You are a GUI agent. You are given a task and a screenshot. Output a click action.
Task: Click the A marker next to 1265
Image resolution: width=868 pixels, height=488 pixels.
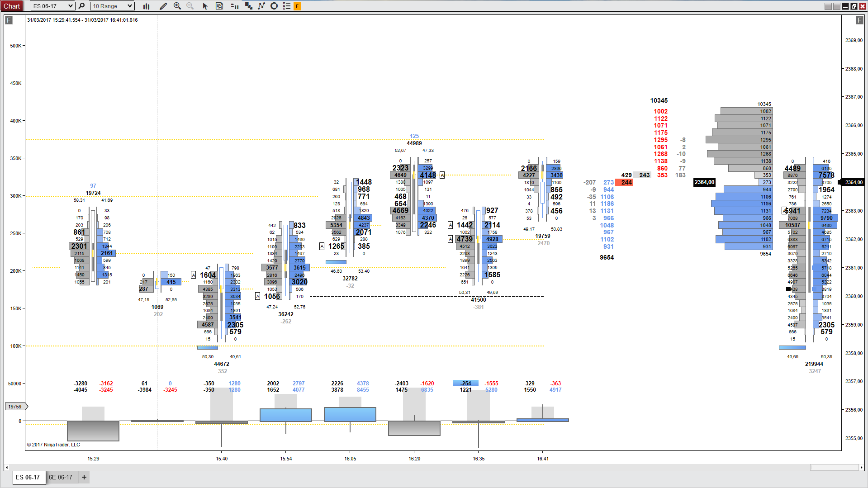322,246
